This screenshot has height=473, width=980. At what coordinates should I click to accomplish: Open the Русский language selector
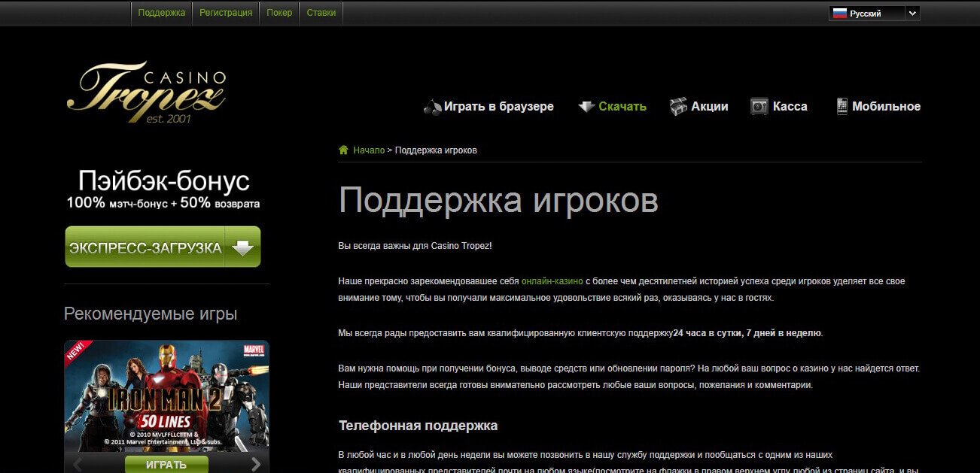(875, 13)
